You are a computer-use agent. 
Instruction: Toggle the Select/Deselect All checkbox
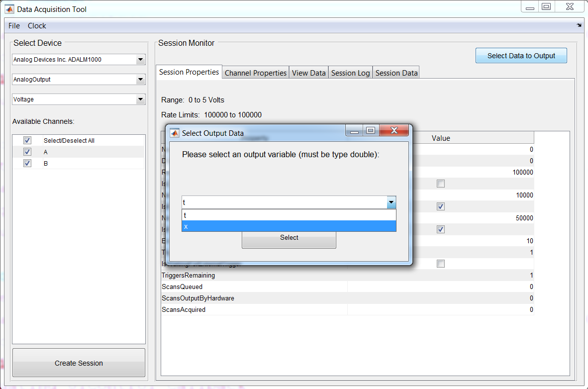27,141
